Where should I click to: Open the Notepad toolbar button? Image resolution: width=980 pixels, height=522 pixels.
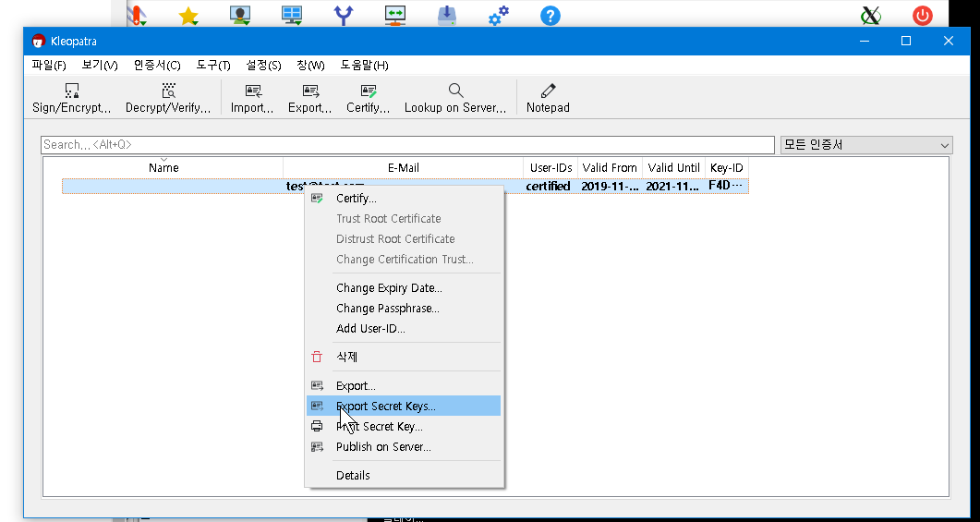[x=548, y=98]
